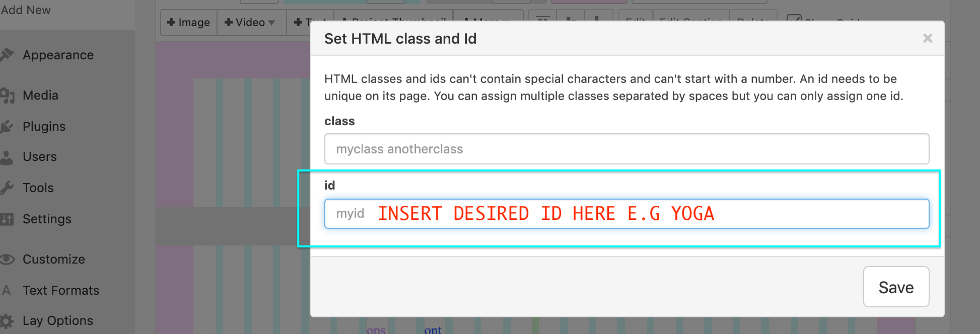Expand the Video dropdown arrow

click(272, 23)
